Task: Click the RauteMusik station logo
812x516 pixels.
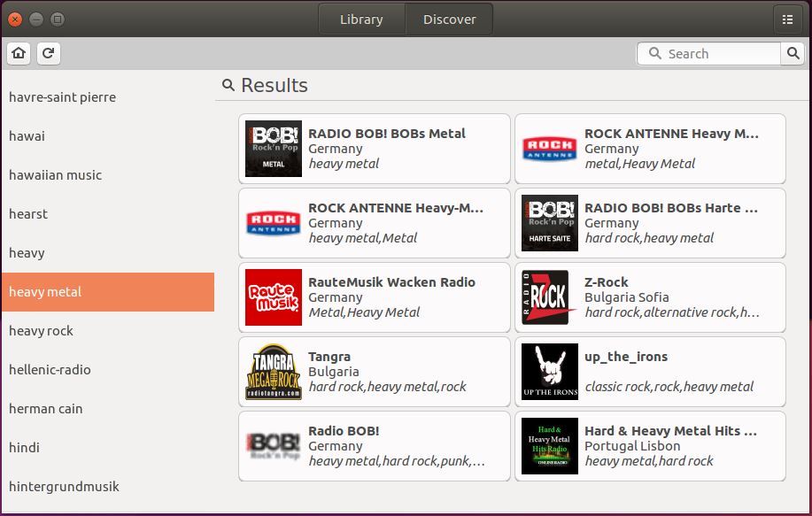Action: tap(273, 297)
